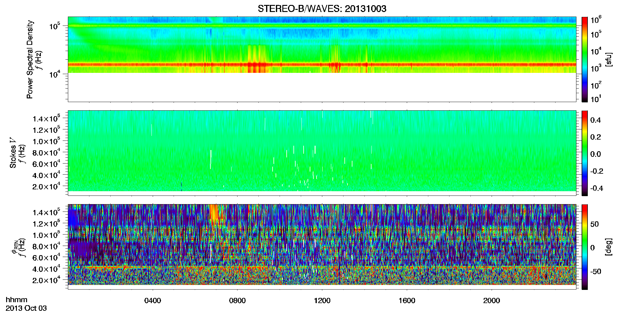Click the "0.0" tick on the Stokes V color bar
This screenshot has height=332, width=644.
(595, 154)
